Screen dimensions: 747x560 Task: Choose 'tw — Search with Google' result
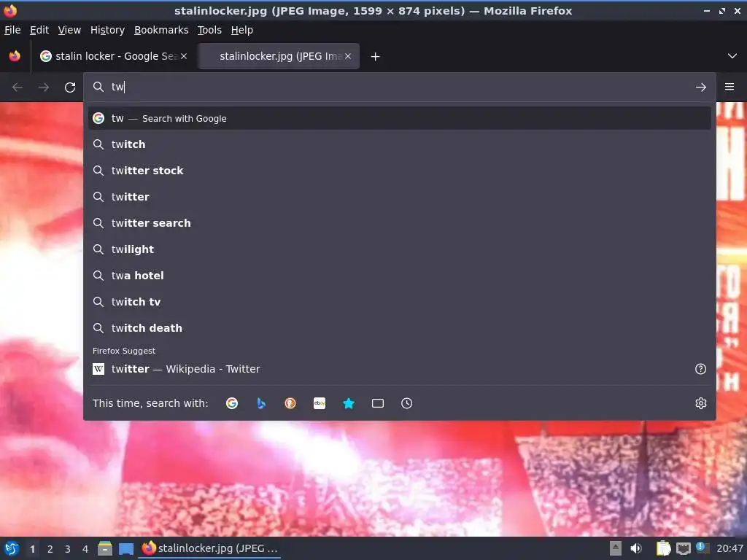[x=399, y=118]
